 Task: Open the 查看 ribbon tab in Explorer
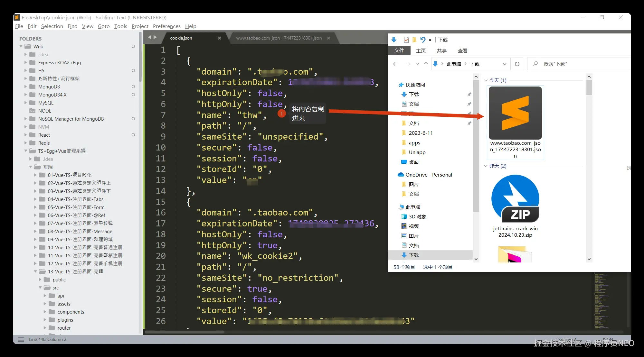[462, 50]
